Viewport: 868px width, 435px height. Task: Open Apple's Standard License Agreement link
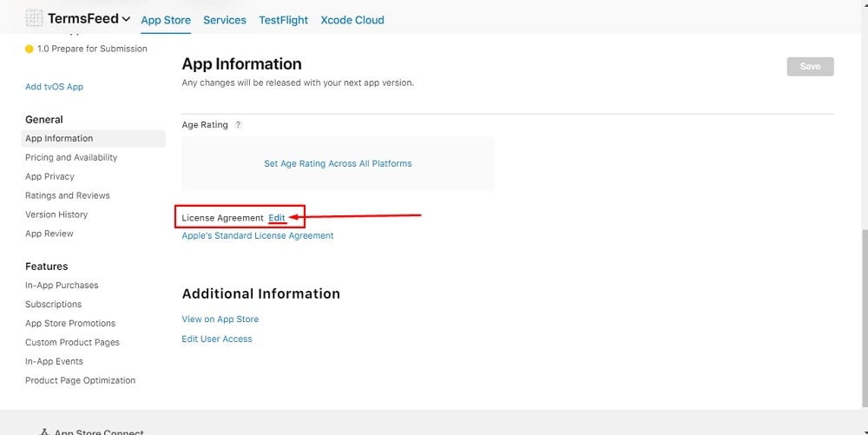pyautogui.click(x=258, y=236)
